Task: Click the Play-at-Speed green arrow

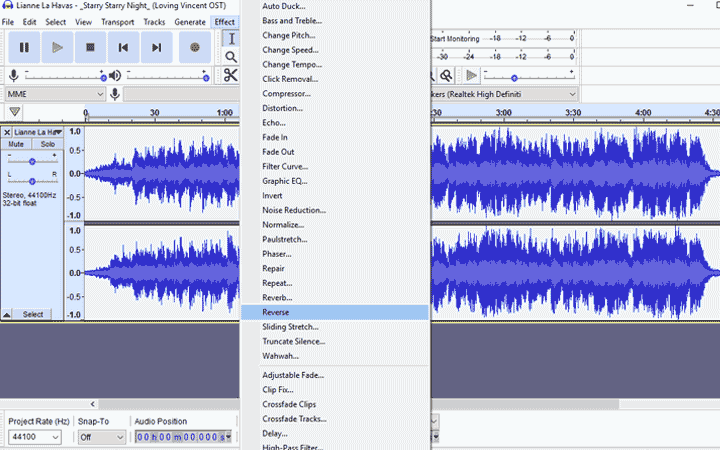Action: coord(471,75)
